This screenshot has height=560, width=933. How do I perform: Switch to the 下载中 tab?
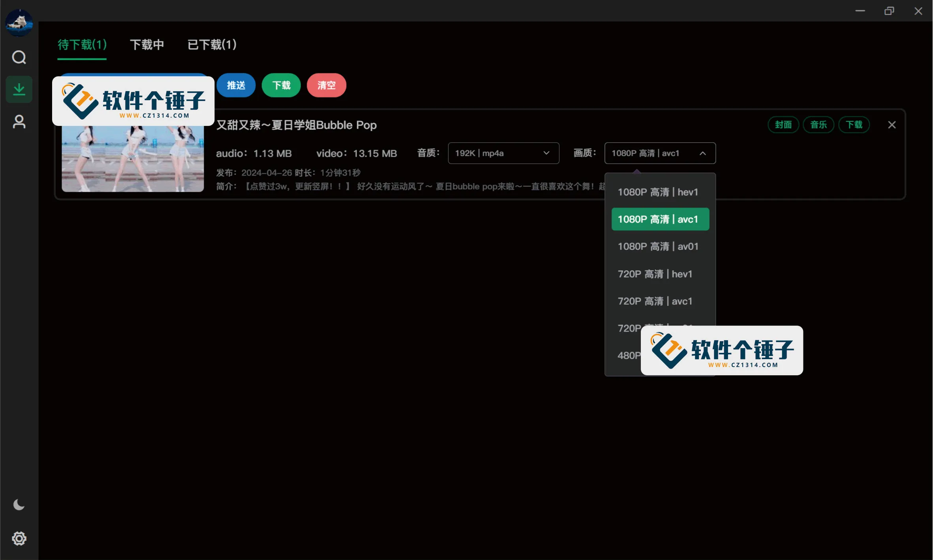click(x=147, y=45)
